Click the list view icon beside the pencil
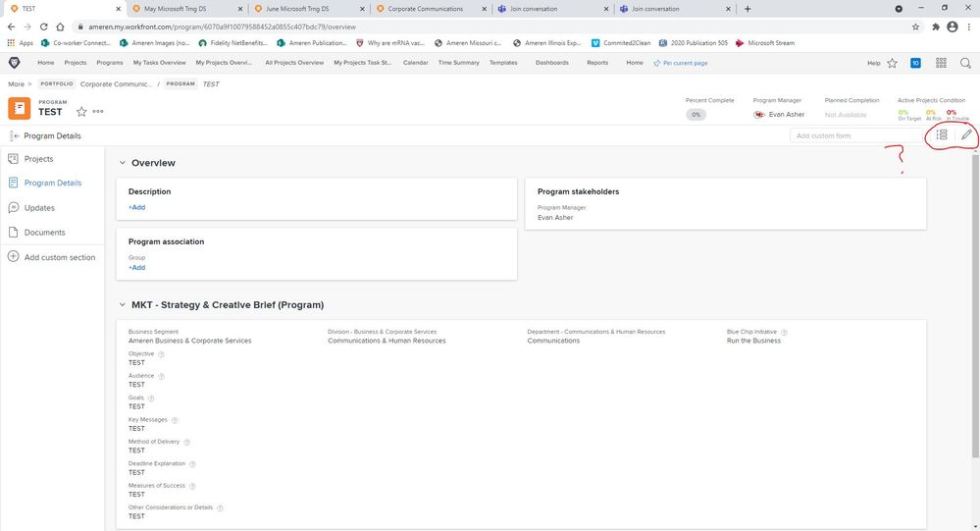This screenshot has height=531, width=980. (942, 135)
